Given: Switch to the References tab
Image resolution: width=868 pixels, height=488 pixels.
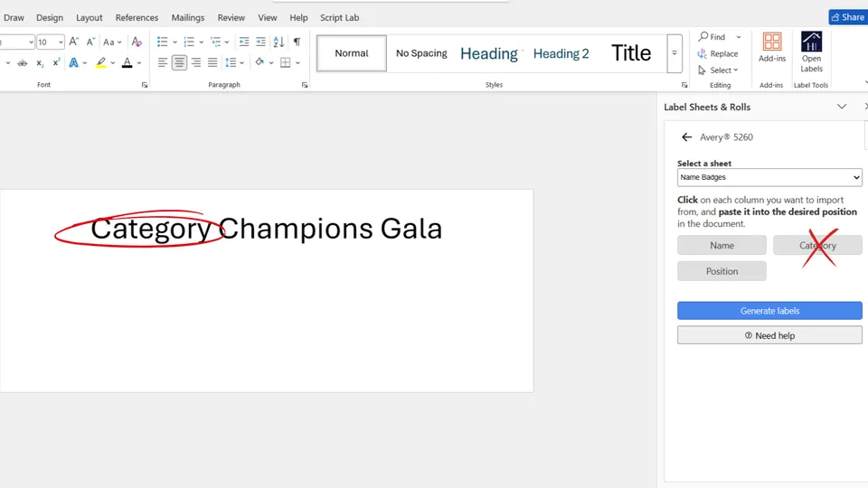Looking at the screenshot, I should [x=137, y=18].
